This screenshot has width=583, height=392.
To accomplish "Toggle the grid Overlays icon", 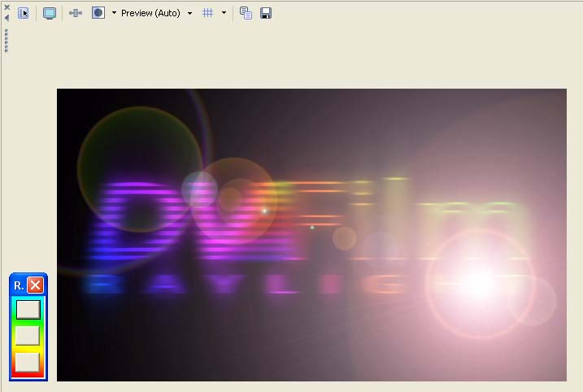I will coord(208,13).
